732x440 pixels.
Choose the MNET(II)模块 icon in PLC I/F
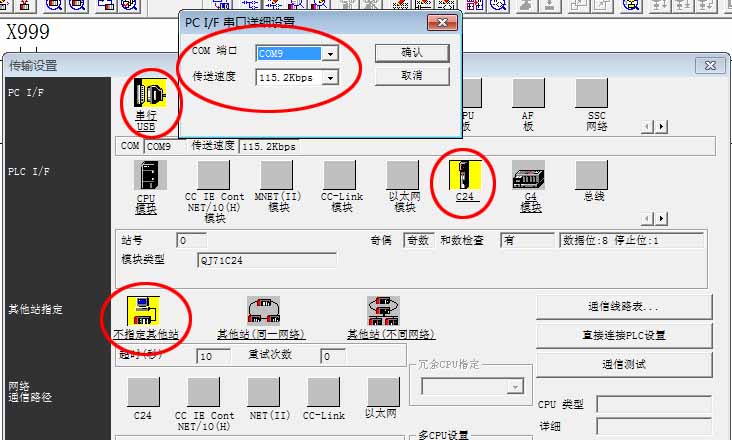pyautogui.click(x=277, y=175)
